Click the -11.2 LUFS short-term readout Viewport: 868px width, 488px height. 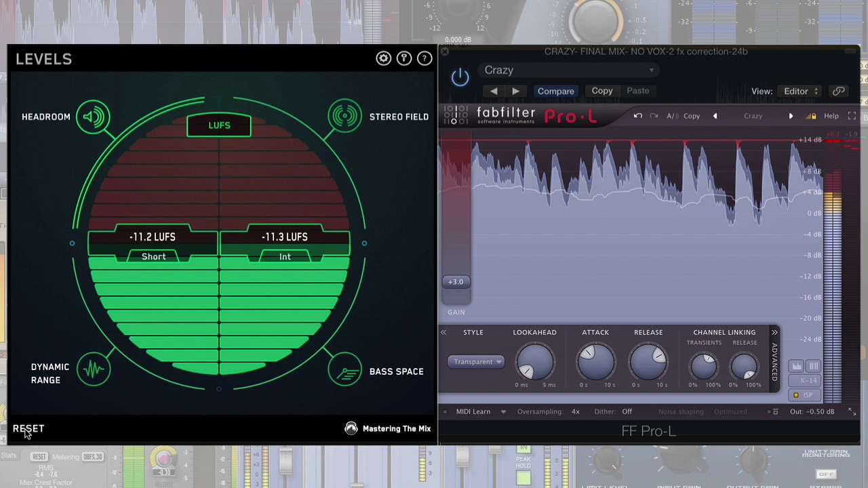(153, 237)
